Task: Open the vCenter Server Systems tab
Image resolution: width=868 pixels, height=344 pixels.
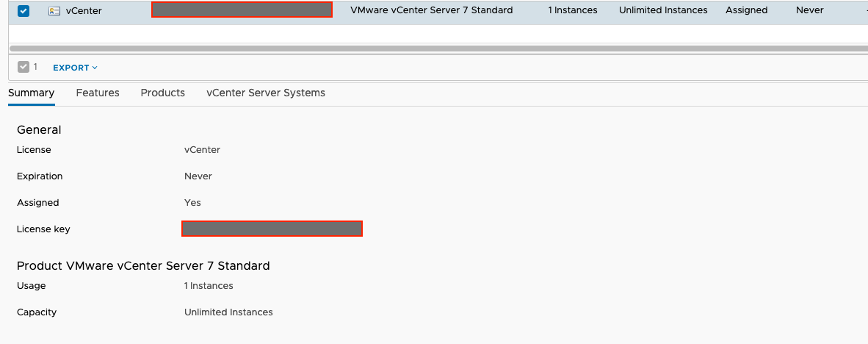Action: pyautogui.click(x=265, y=93)
